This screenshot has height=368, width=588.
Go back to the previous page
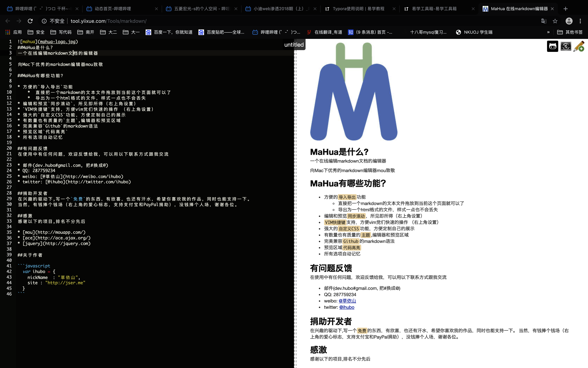coord(8,21)
